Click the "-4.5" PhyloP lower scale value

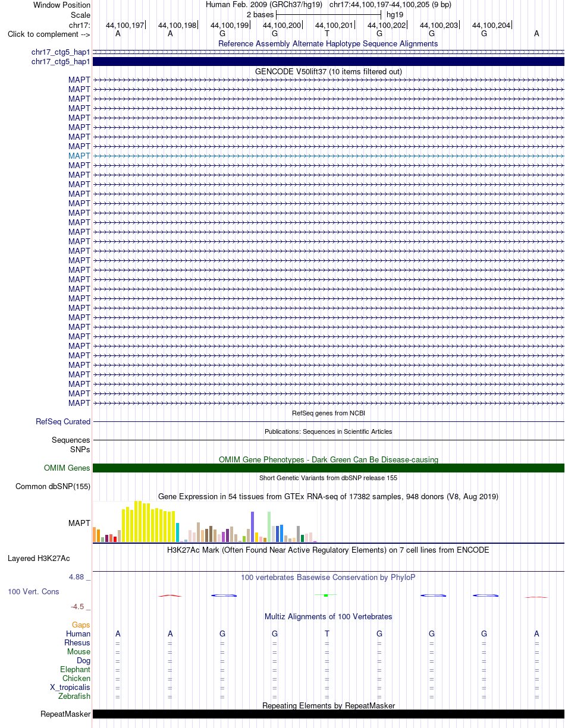coord(80,607)
